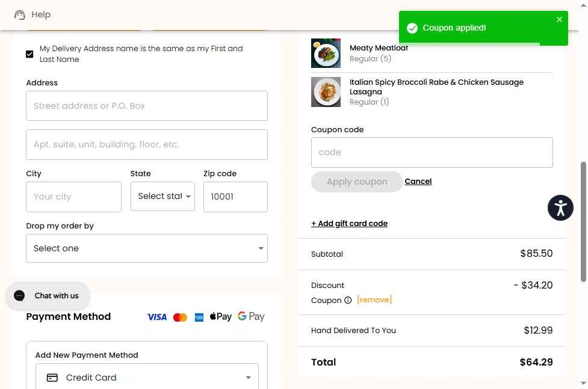
Task: Click the Help headset icon
Action: coord(19,14)
